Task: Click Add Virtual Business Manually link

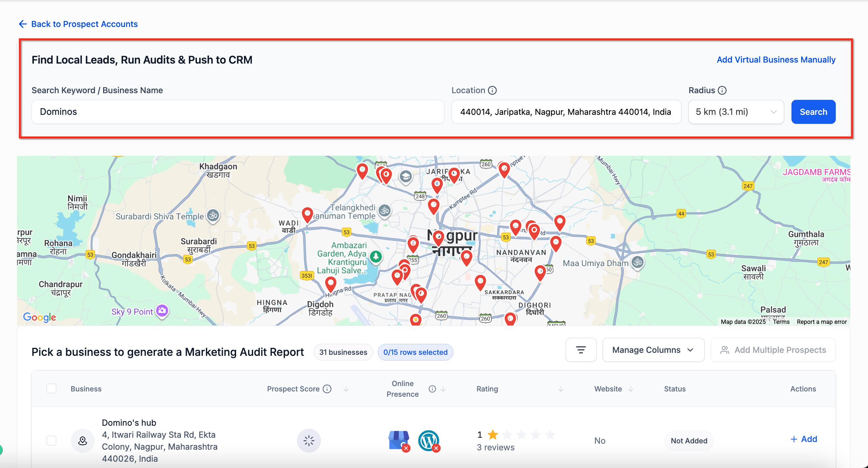Action: (776, 60)
